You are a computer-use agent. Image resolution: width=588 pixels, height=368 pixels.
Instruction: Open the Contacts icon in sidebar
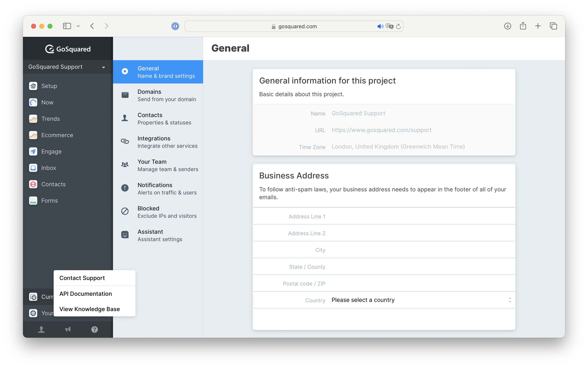33,184
